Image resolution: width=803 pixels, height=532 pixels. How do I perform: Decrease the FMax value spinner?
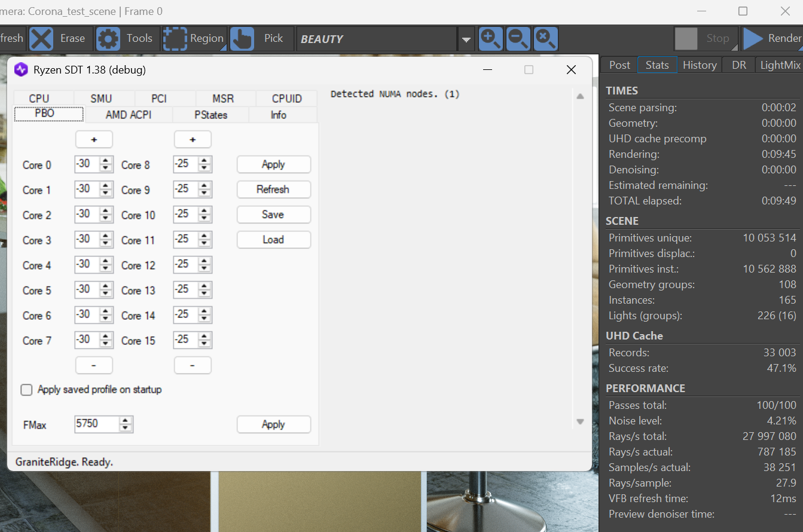126,428
